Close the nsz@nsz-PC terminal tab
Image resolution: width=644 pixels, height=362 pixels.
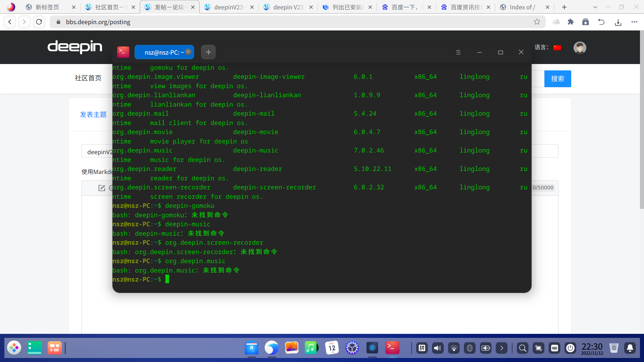tap(188, 52)
